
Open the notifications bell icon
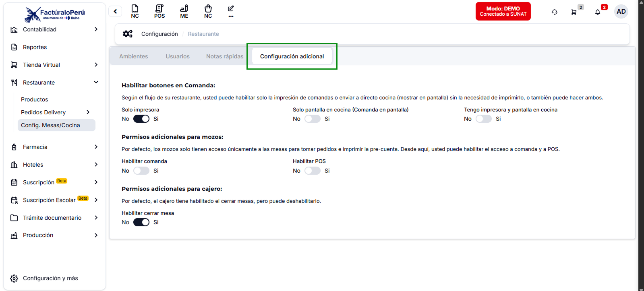598,12
